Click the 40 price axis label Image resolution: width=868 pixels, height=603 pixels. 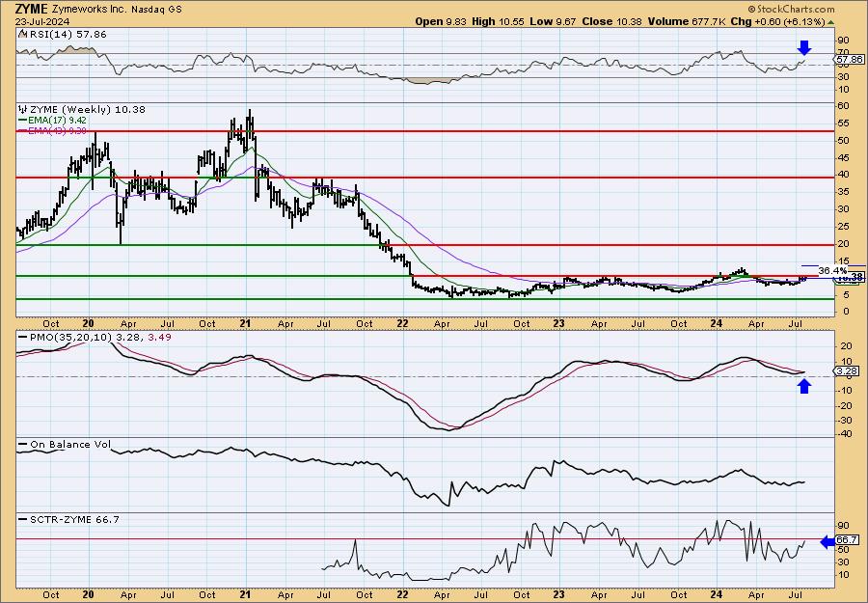pyautogui.click(x=843, y=175)
